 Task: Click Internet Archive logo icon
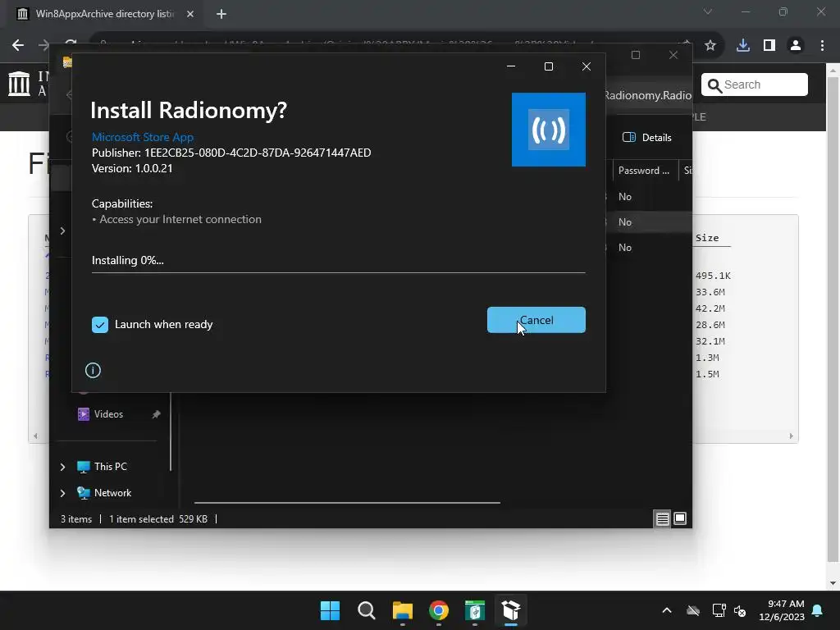pyautogui.click(x=20, y=84)
